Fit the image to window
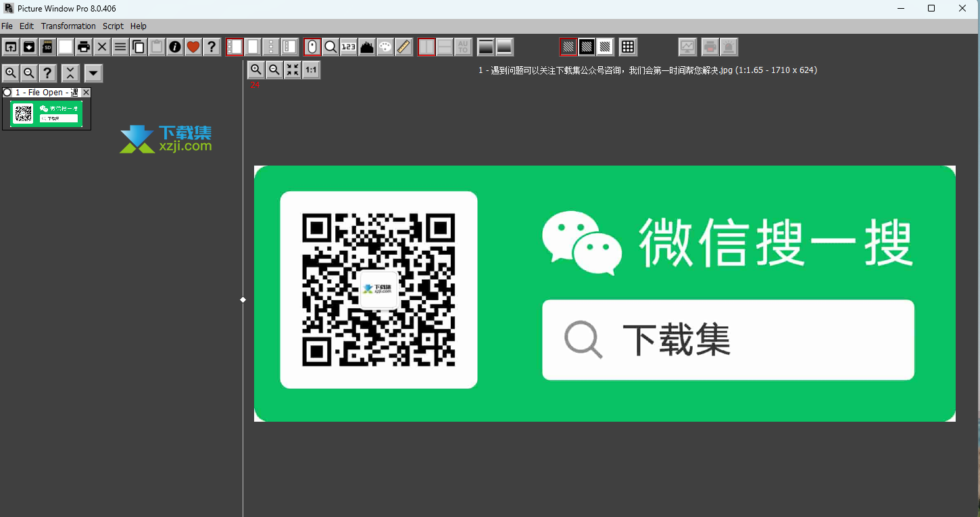 (x=293, y=70)
